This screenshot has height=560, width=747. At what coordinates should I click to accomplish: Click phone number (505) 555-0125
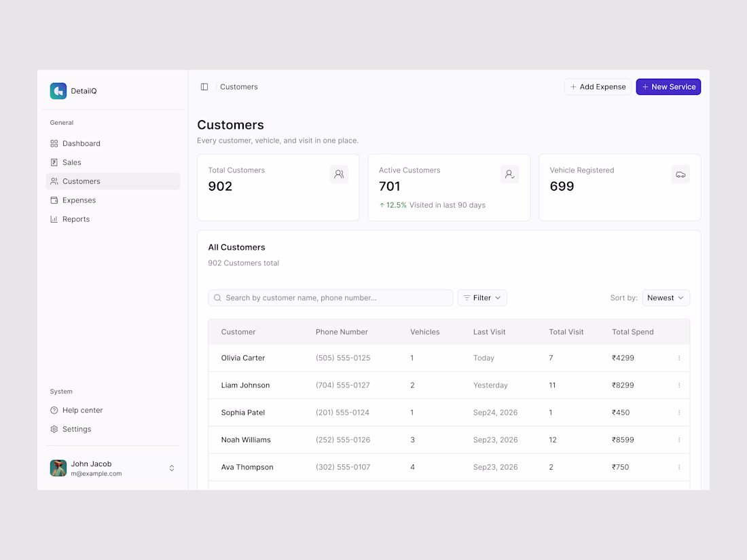pos(343,358)
